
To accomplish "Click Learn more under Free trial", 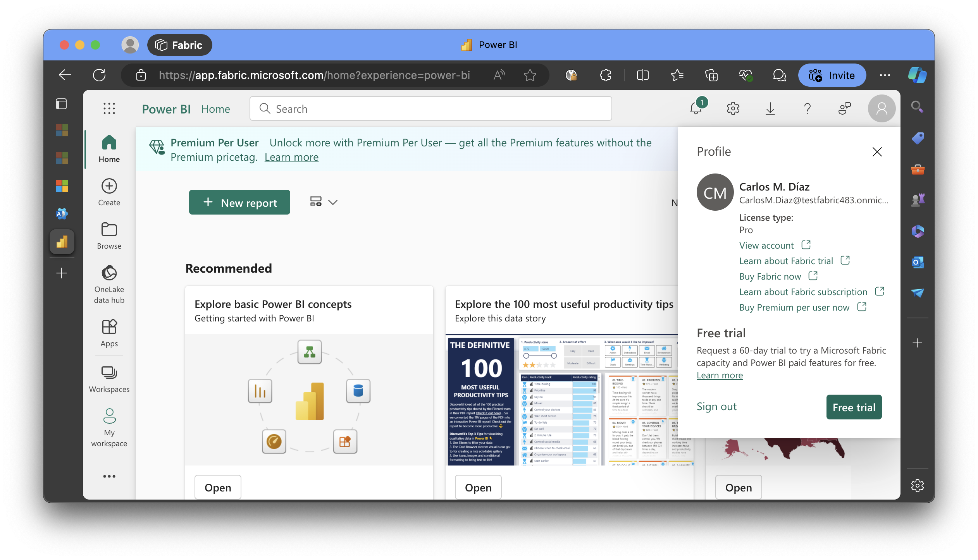I will (x=720, y=375).
